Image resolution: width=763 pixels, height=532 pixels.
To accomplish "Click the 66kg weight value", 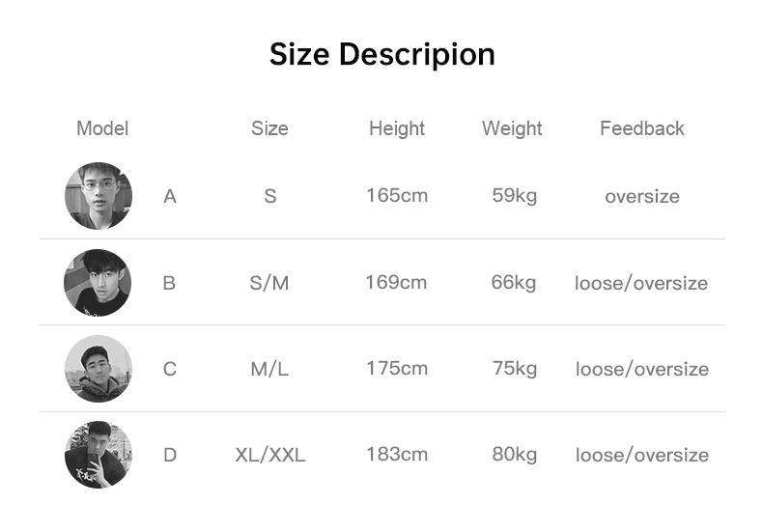I will coord(513,282).
